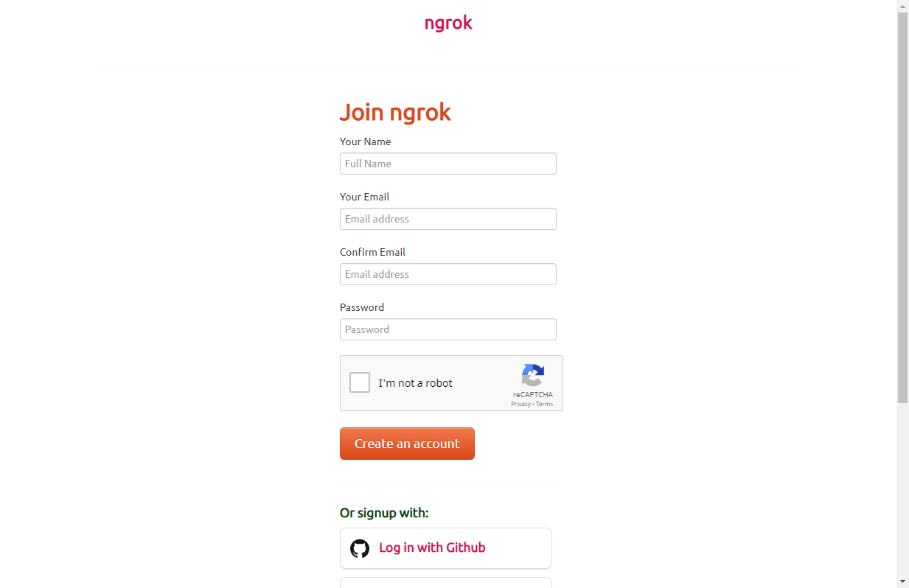Viewport: 909px width, 588px height.
Task: Click the reCAPTCHA logo icon
Action: [532, 376]
